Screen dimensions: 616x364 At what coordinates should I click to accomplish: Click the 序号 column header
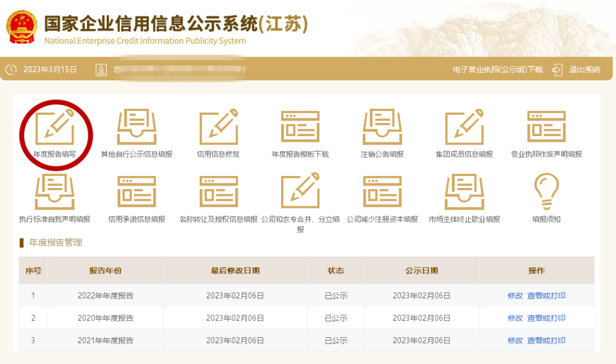point(34,271)
